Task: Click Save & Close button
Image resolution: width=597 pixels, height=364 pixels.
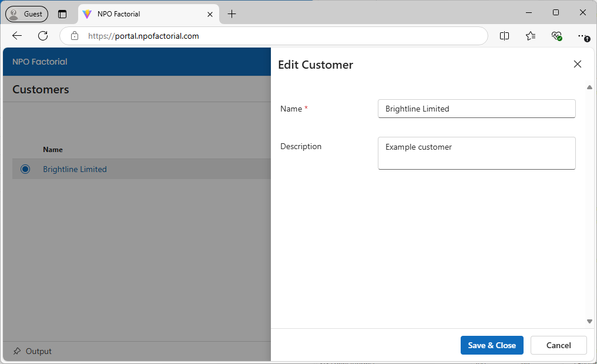Action: (x=491, y=345)
